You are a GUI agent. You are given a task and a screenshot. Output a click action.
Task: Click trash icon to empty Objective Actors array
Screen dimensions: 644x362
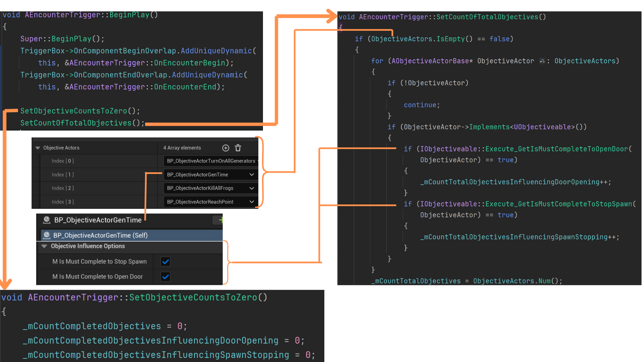tap(238, 148)
